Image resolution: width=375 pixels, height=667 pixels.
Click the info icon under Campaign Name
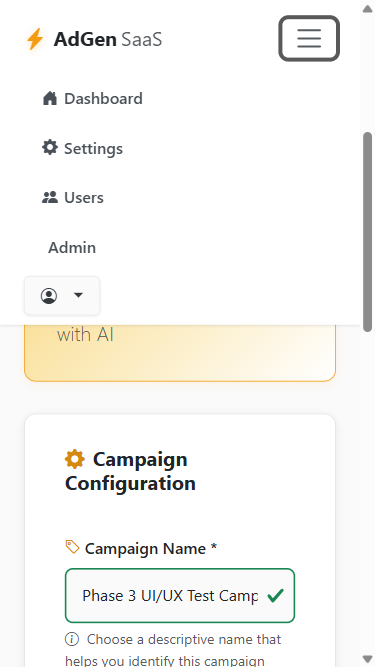pos(72,639)
